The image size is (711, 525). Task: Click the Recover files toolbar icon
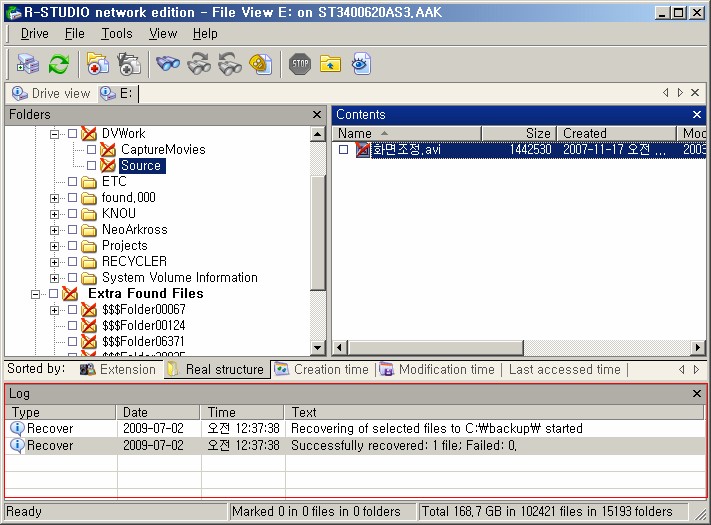coord(98,64)
